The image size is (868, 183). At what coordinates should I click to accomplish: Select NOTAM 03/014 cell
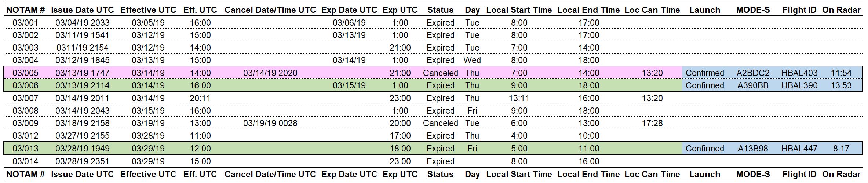(25, 161)
